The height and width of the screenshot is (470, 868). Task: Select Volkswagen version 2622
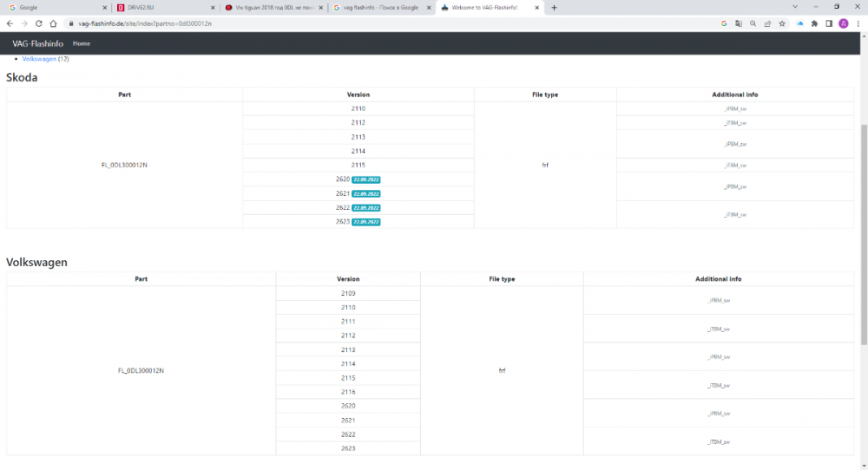[x=348, y=434]
